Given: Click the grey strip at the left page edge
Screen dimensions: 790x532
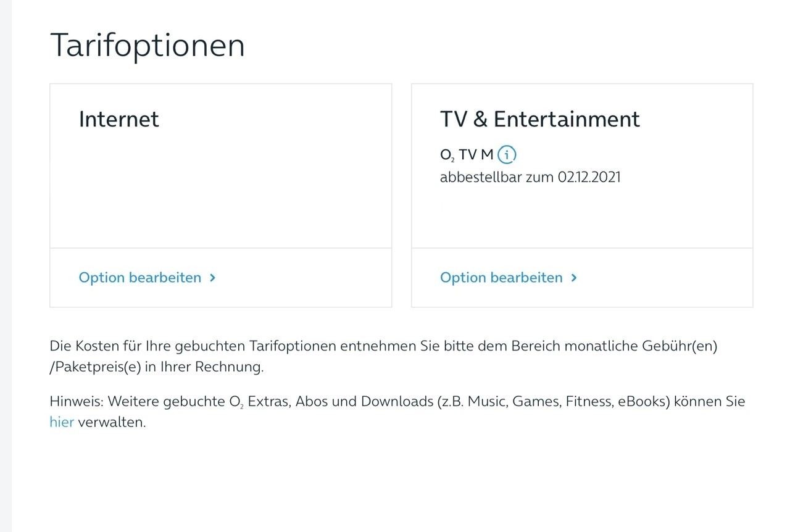Looking at the screenshot, I should point(6,266).
